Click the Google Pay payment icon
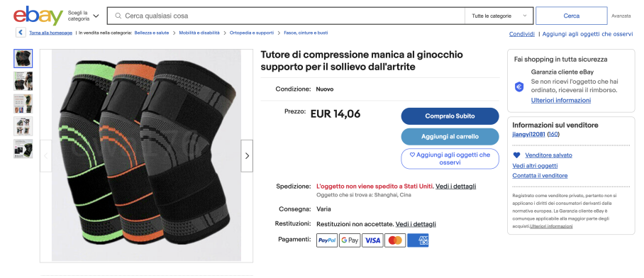Viewport: 644px width, 278px height. [350, 240]
